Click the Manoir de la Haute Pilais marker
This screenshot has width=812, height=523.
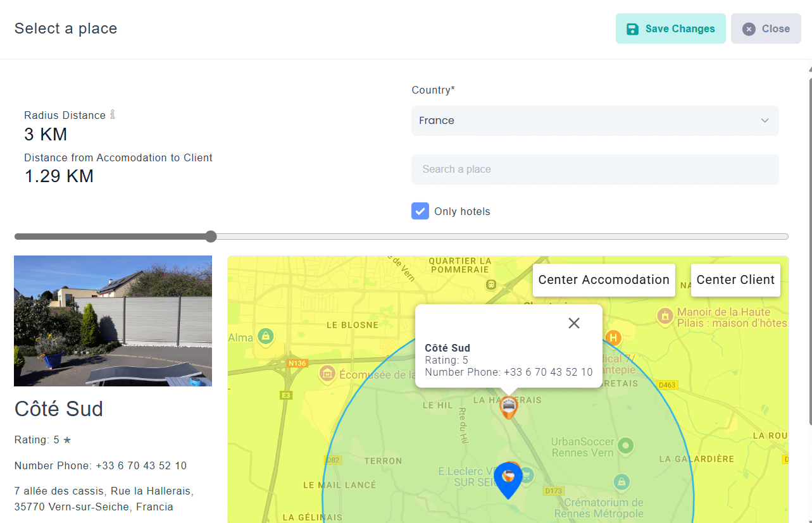pyautogui.click(x=665, y=316)
